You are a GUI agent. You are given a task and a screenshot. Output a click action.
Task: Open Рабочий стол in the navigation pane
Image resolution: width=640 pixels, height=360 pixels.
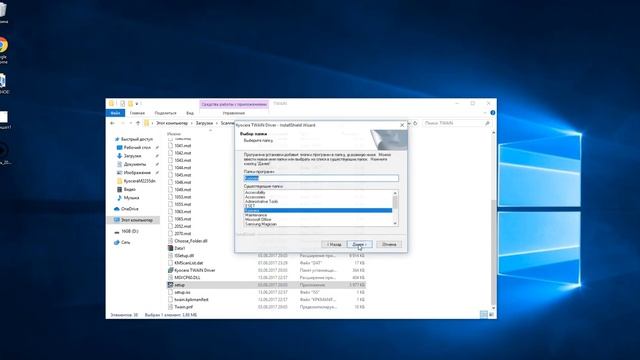pos(137,147)
